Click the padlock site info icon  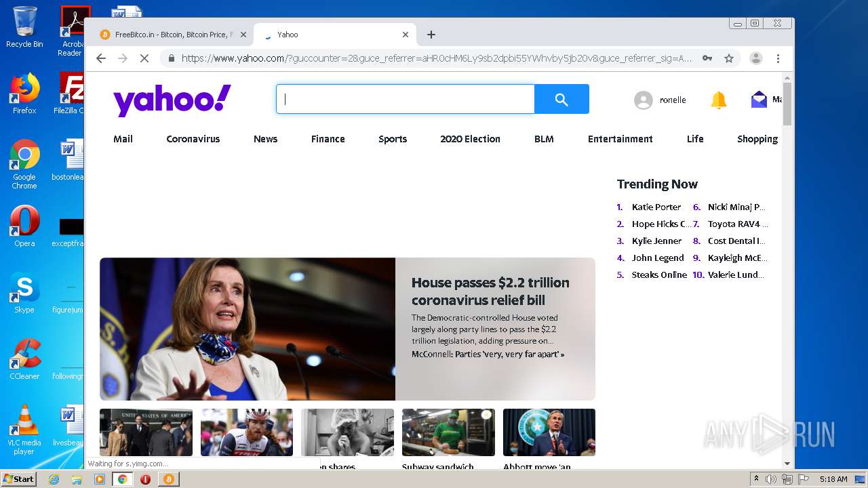point(171,58)
